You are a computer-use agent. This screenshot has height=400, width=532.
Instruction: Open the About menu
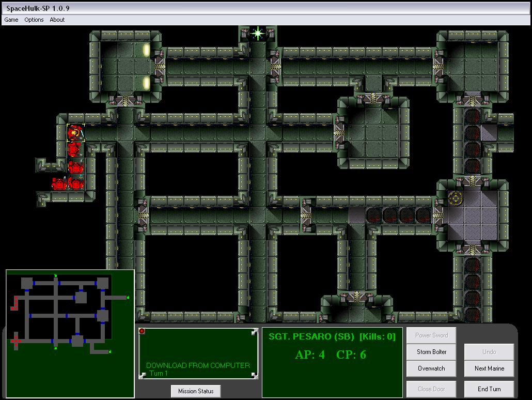point(57,20)
